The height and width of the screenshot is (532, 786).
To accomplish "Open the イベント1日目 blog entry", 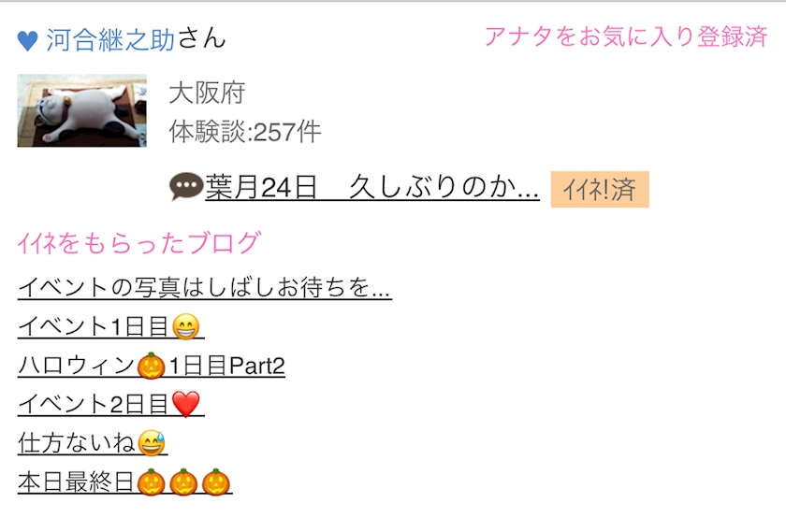I will (110, 326).
